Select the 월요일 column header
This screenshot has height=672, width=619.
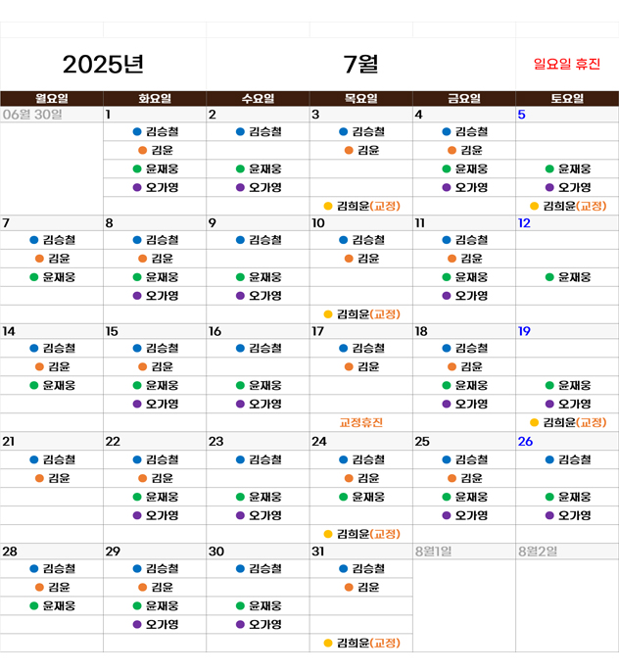pos(51,99)
